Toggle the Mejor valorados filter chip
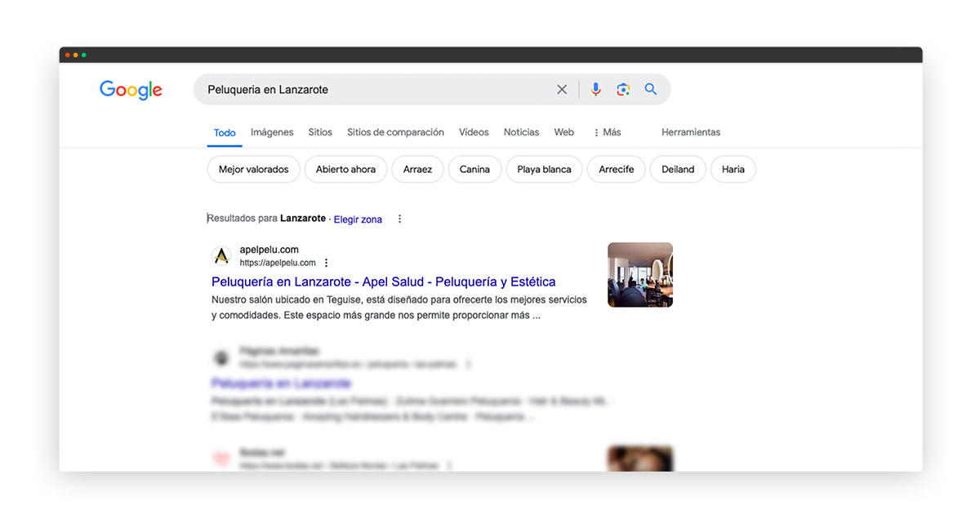The width and height of the screenshot is (980, 514). point(253,170)
